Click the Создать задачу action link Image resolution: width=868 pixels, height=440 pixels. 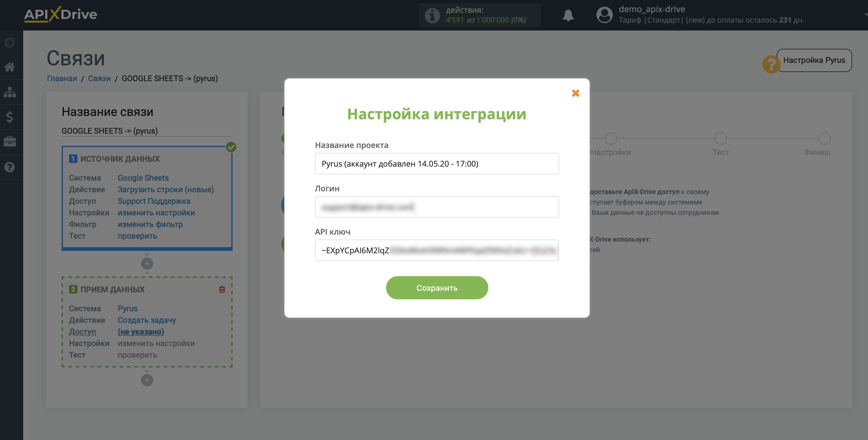(147, 320)
